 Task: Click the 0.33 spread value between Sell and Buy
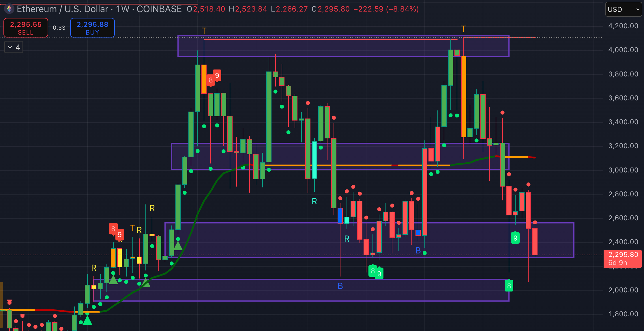tap(59, 28)
